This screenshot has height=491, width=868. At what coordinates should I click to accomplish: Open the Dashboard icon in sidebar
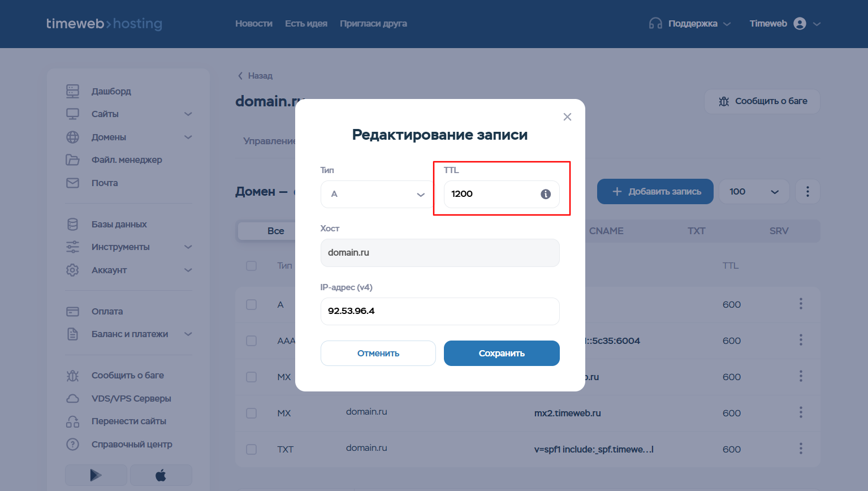pyautogui.click(x=73, y=91)
